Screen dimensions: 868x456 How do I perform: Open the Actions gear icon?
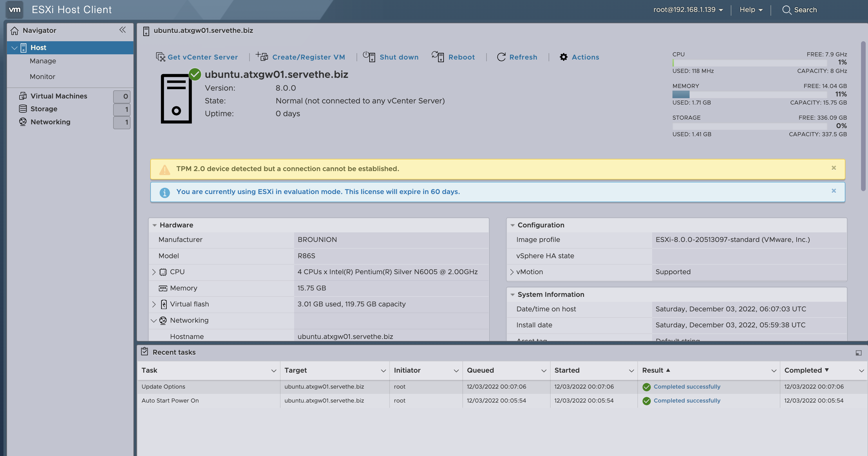point(563,57)
